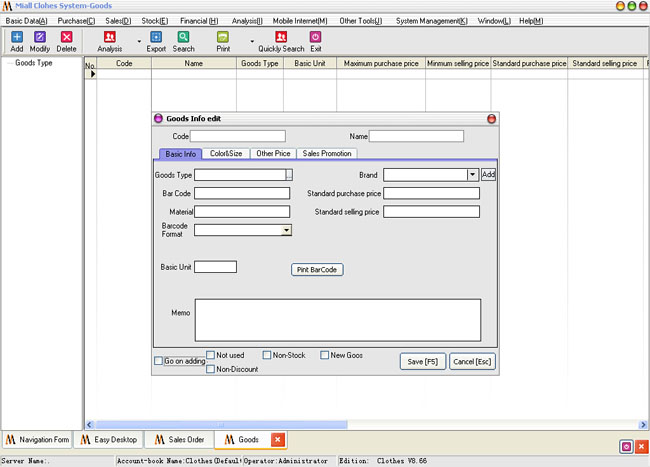Click the scrollbar right arrow
650x467 pixels.
[x=643, y=425]
